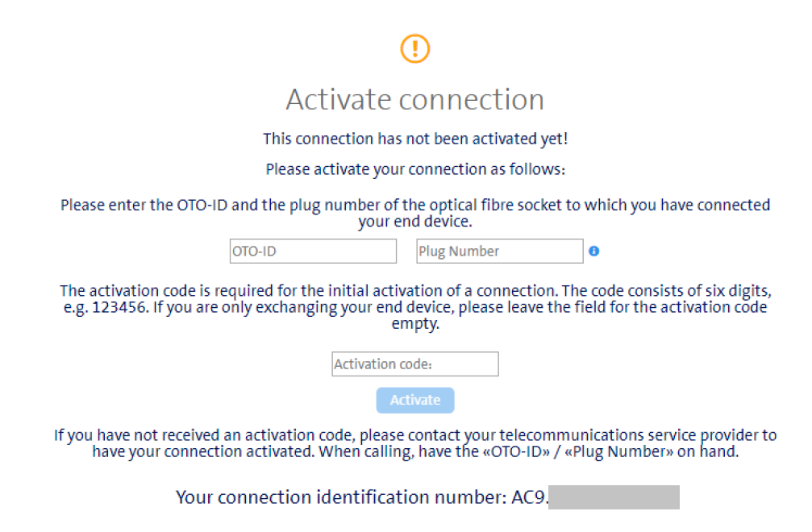Image resolution: width=812 pixels, height=532 pixels.
Task: Click the AC9. identification number prefix
Action: [x=529, y=497]
